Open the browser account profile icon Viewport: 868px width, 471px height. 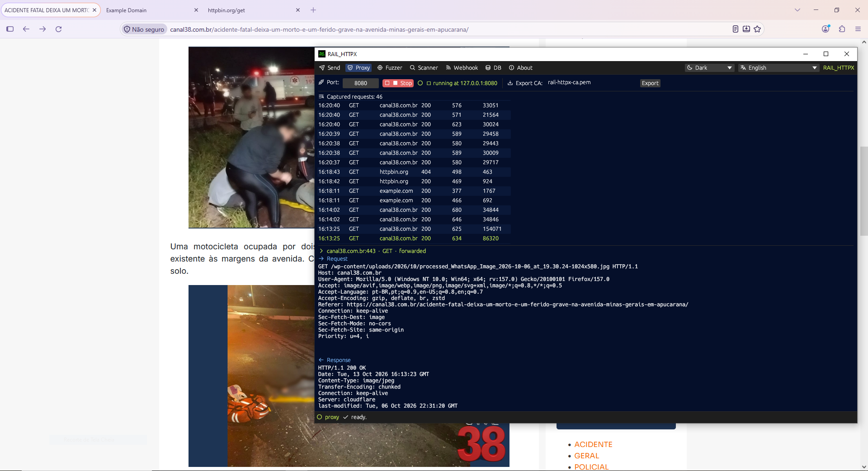click(826, 29)
